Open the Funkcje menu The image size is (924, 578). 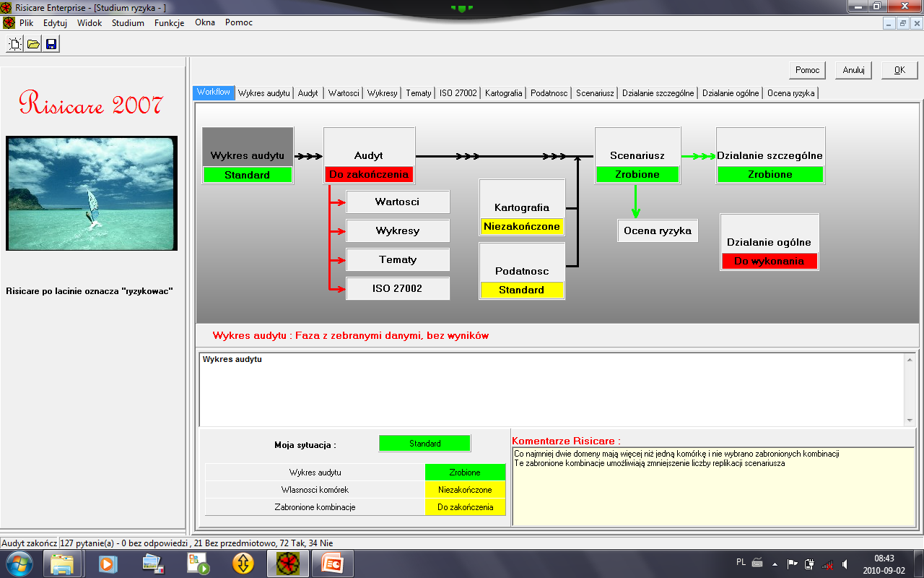[x=170, y=22]
